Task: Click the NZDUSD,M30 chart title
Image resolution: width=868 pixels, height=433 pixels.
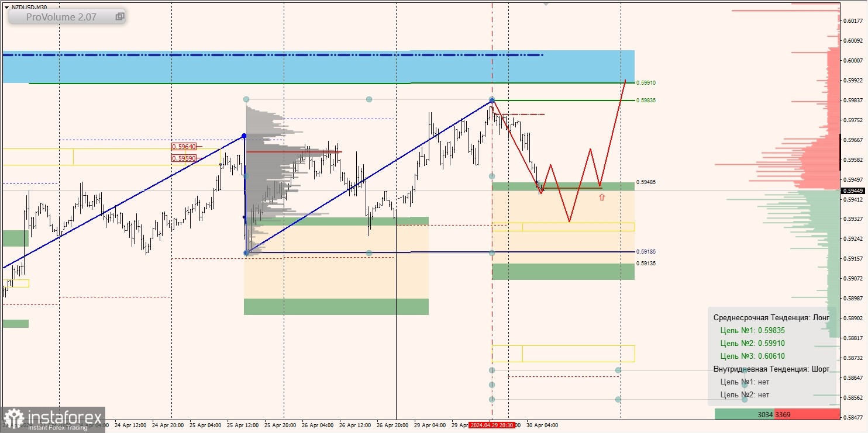Action: [x=29, y=7]
